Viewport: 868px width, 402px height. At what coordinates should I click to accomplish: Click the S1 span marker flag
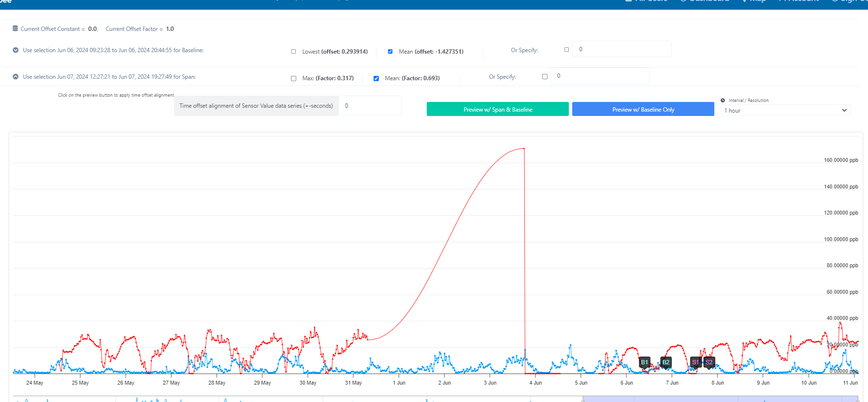click(695, 362)
